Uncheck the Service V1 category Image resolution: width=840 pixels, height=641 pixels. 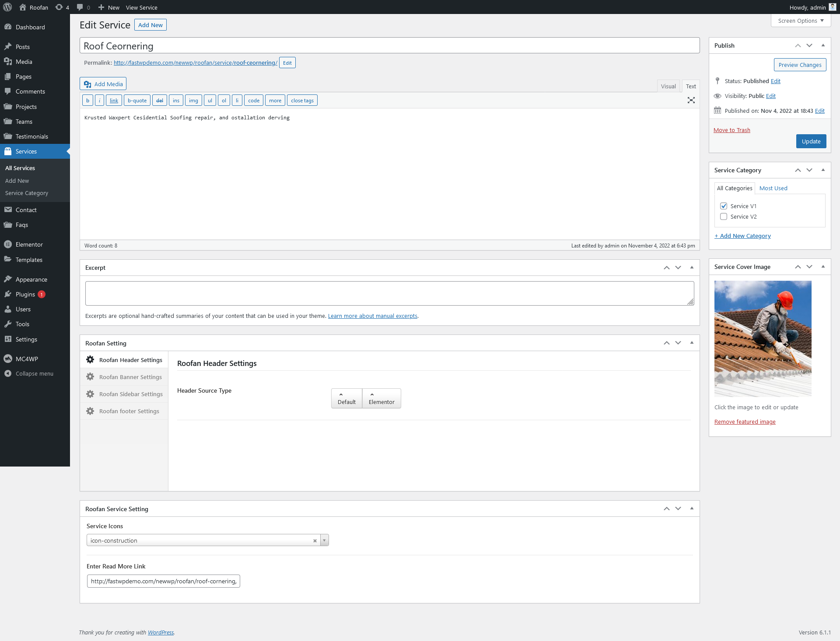pos(724,206)
